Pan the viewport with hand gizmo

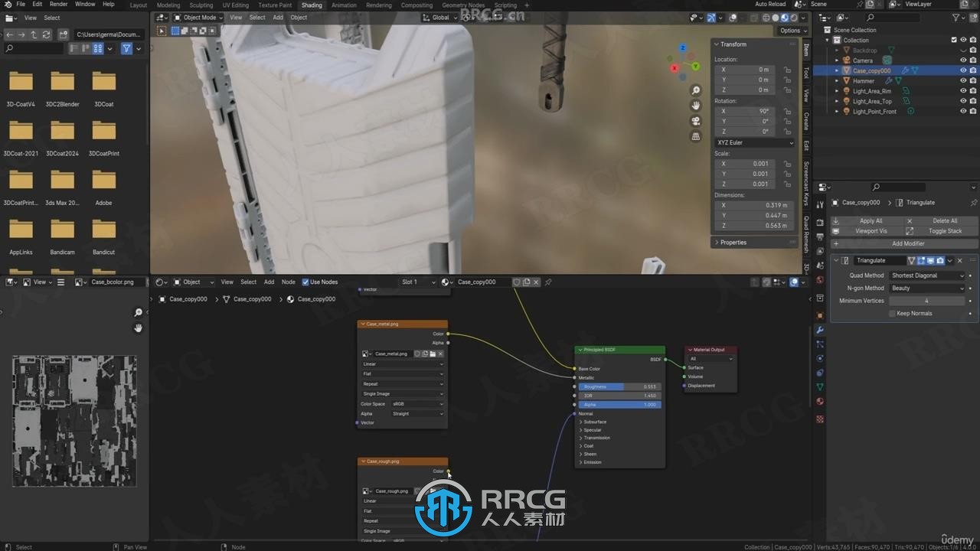695,106
